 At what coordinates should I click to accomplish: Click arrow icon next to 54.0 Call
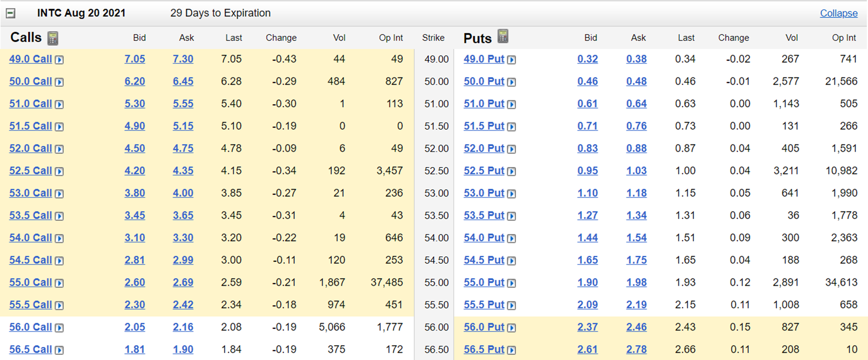[x=59, y=239]
